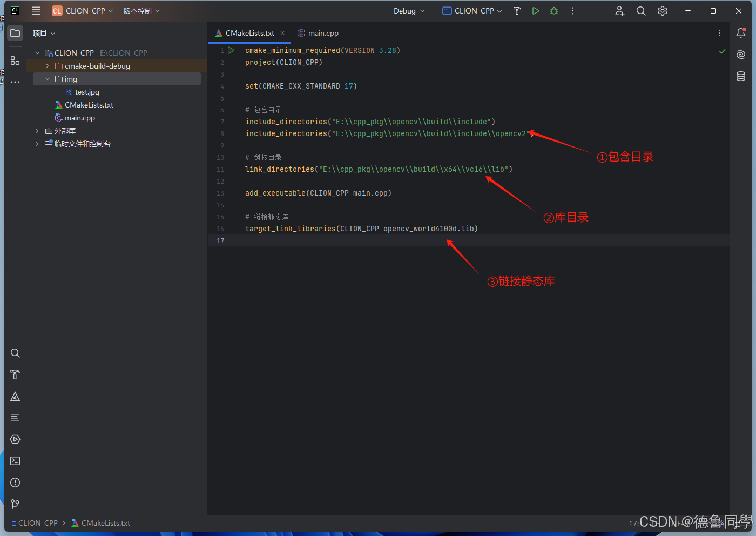
Task: Open the Settings gear
Action: [663, 11]
